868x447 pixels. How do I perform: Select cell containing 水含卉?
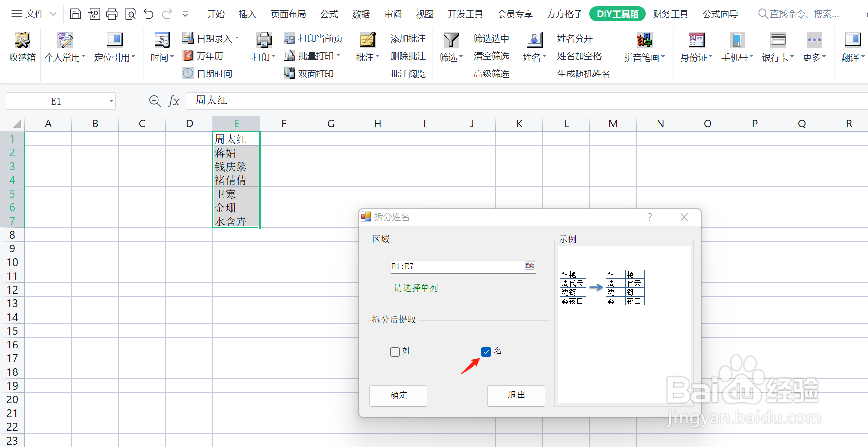click(236, 222)
